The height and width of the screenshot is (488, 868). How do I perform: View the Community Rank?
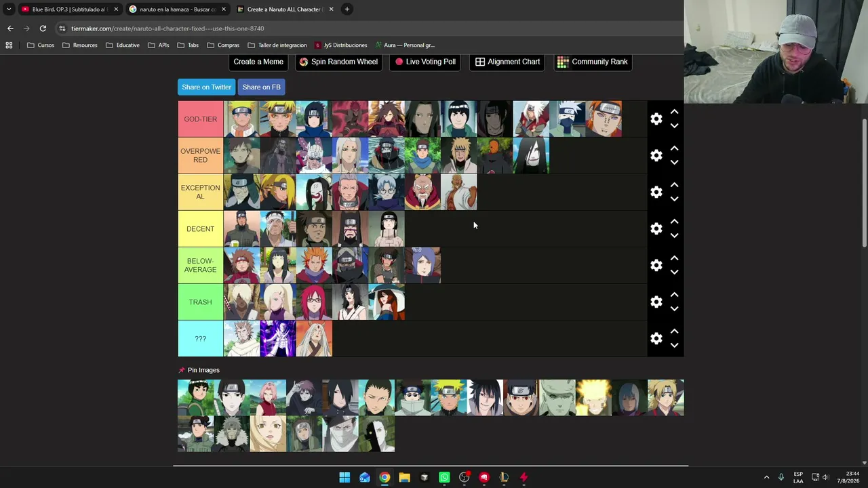point(593,62)
